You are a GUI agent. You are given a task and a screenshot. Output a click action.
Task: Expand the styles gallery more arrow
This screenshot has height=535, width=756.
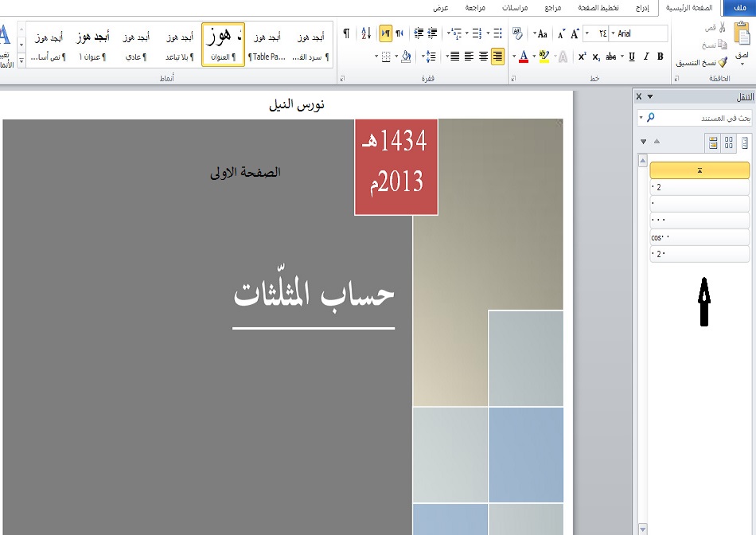[21, 59]
